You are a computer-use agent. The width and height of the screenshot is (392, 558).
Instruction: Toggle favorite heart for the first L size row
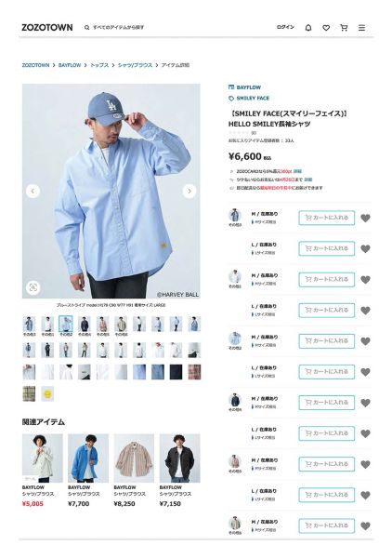[365, 248]
